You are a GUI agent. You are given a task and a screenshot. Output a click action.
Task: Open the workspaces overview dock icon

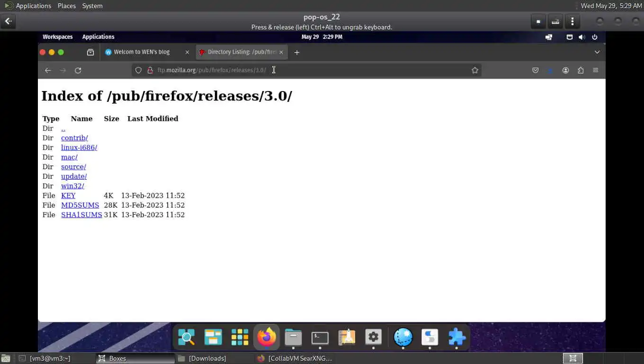[213, 337]
